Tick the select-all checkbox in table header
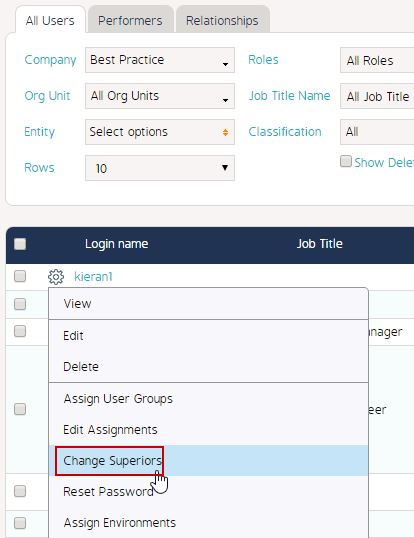This screenshot has height=538, width=414. (20, 244)
